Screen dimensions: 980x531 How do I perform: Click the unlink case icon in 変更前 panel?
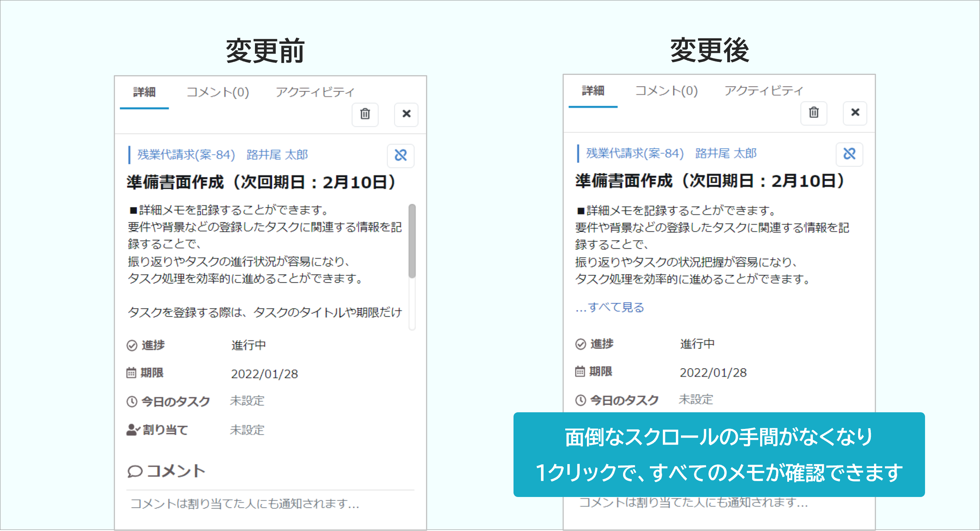401,155
